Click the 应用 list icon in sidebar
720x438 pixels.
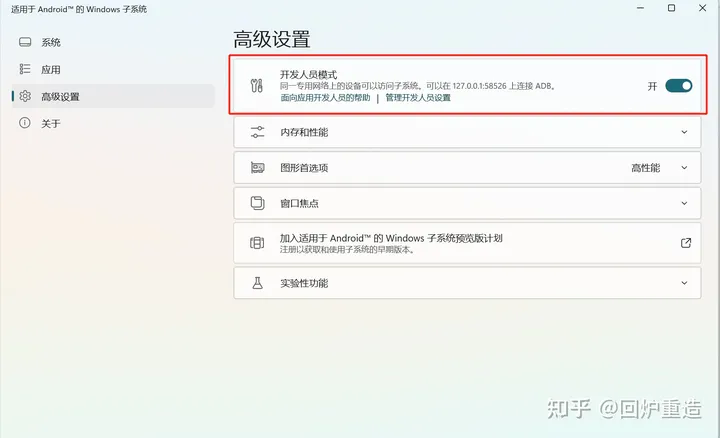25,69
